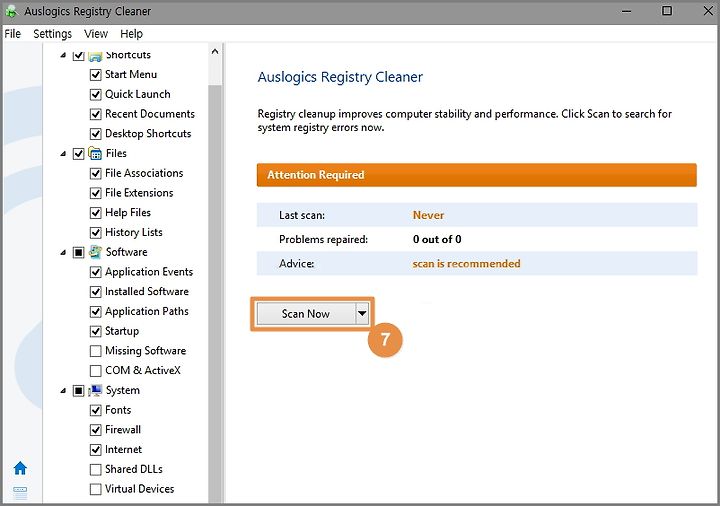The image size is (720, 506).
Task: Open the Help menu
Action: click(131, 34)
